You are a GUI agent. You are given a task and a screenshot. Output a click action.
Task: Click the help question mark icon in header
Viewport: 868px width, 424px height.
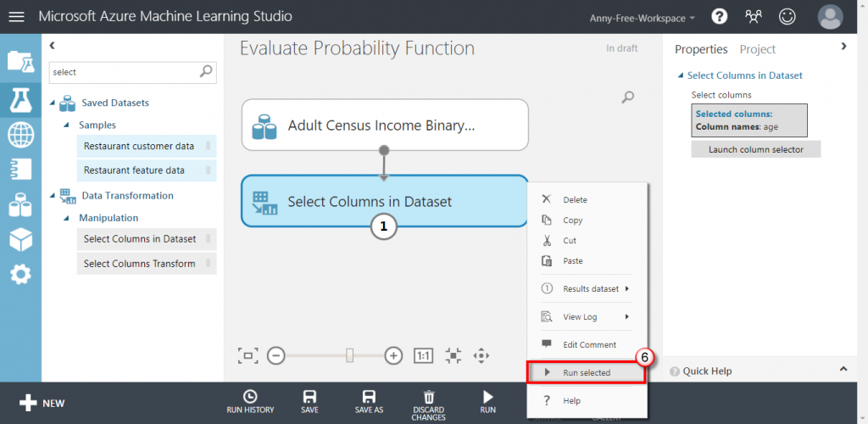(x=719, y=17)
